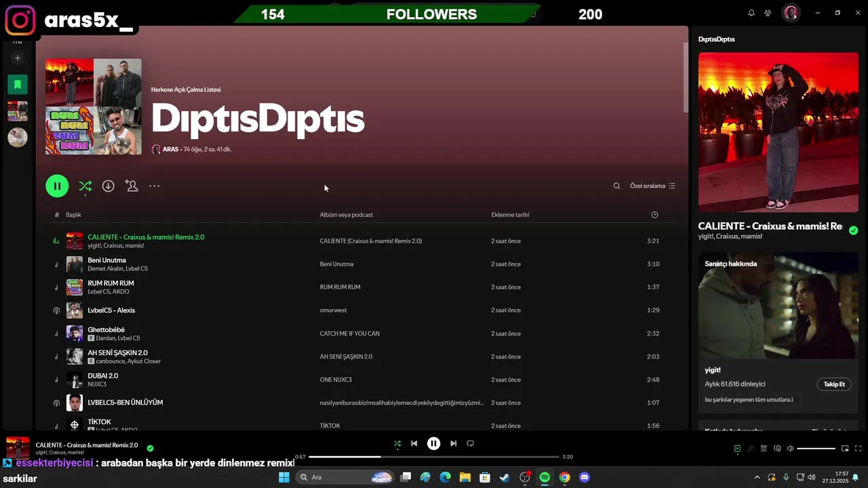This screenshot has height=488, width=868.
Task: Skip to next track
Action: pyautogui.click(x=454, y=443)
